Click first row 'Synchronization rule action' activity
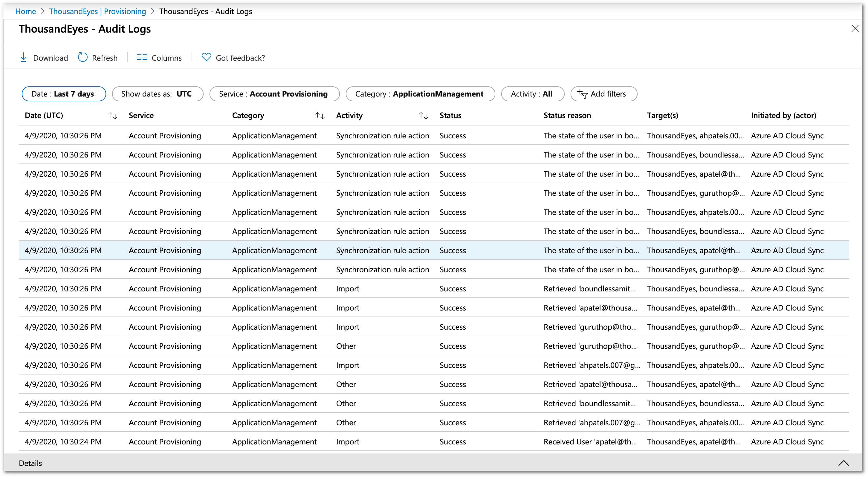 [383, 136]
